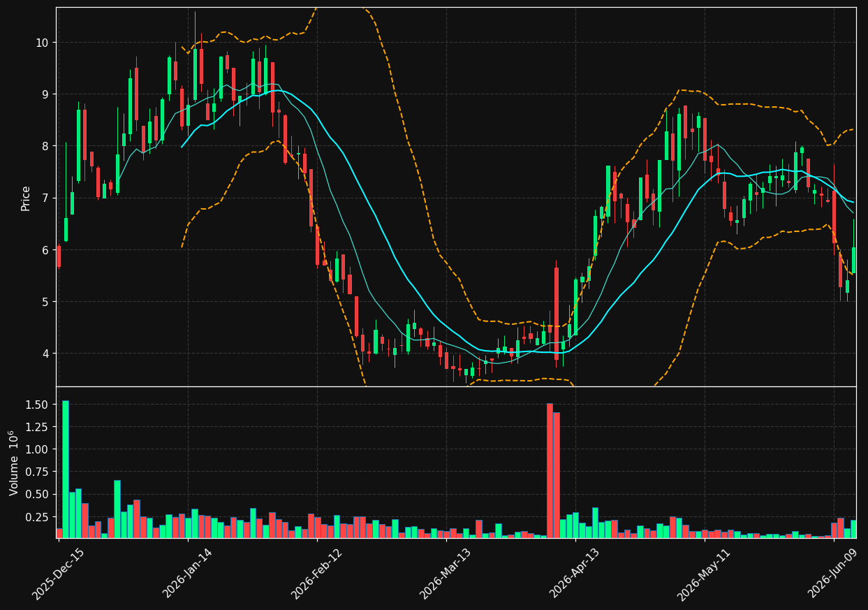Click the 2025-Dec-15 date label
Viewport: 868px width, 610px height.
pos(58,574)
